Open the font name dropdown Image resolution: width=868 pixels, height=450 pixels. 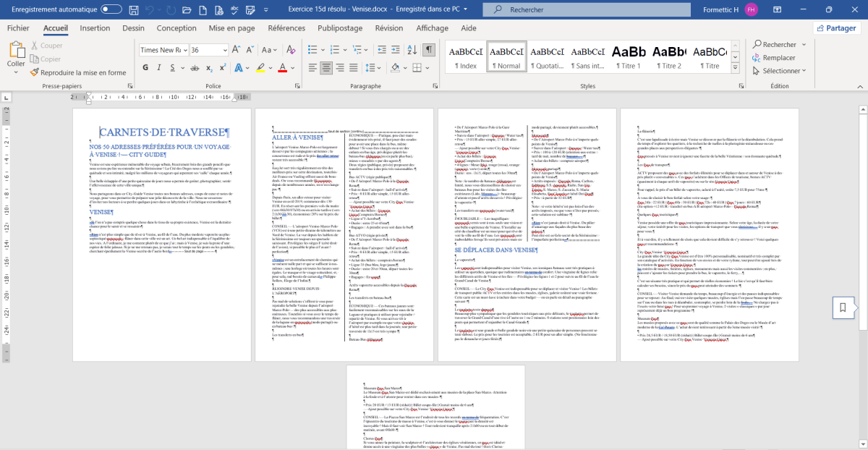(184, 50)
